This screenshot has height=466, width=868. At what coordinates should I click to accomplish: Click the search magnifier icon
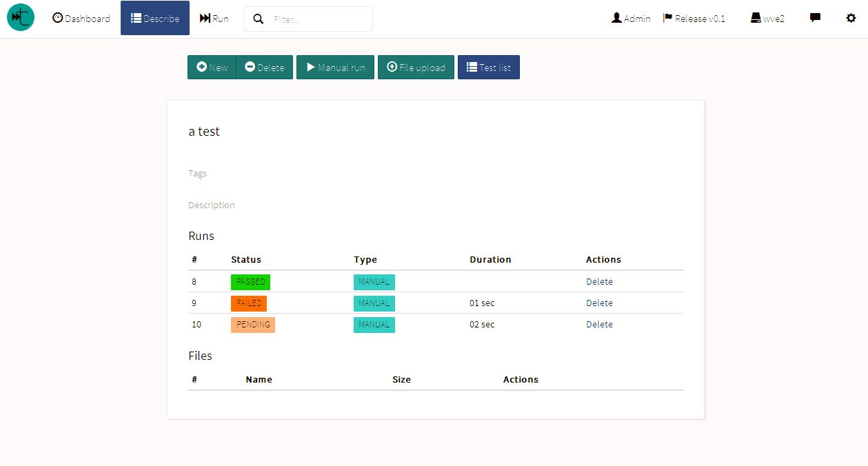point(259,19)
